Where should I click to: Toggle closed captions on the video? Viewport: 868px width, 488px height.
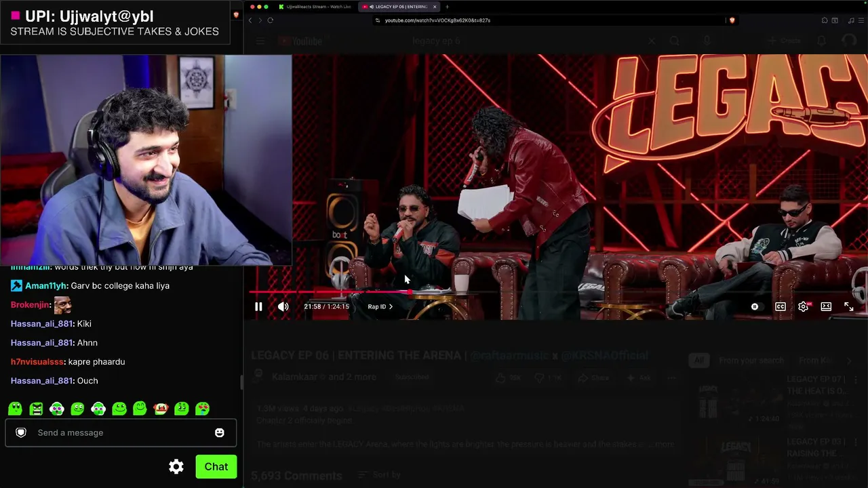[x=781, y=306]
